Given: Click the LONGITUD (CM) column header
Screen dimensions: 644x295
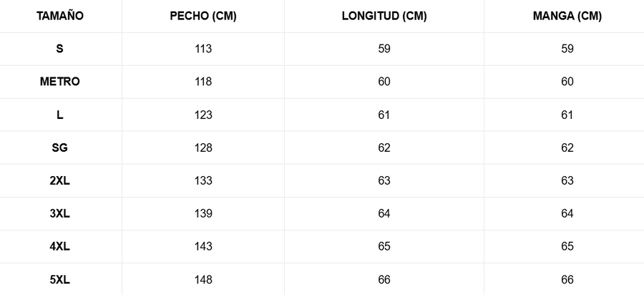Looking at the screenshot, I should click(x=384, y=16).
